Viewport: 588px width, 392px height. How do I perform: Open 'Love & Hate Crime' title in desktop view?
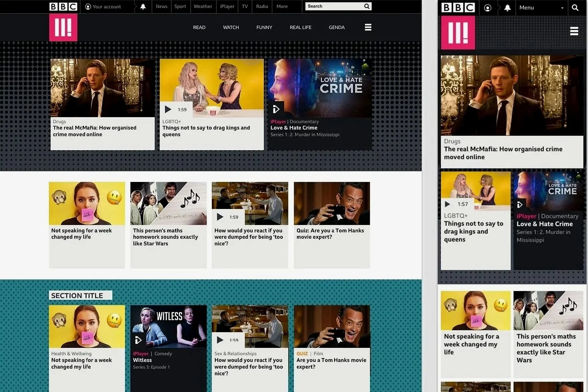pyautogui.click(x=294, y=128)
